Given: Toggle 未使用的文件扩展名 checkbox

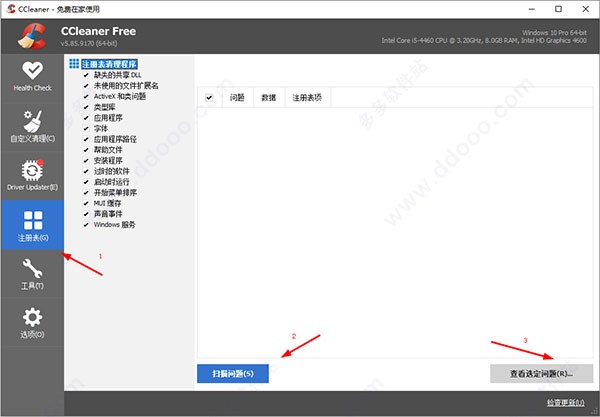Looking at the screenshot, I should pos(86,86).
